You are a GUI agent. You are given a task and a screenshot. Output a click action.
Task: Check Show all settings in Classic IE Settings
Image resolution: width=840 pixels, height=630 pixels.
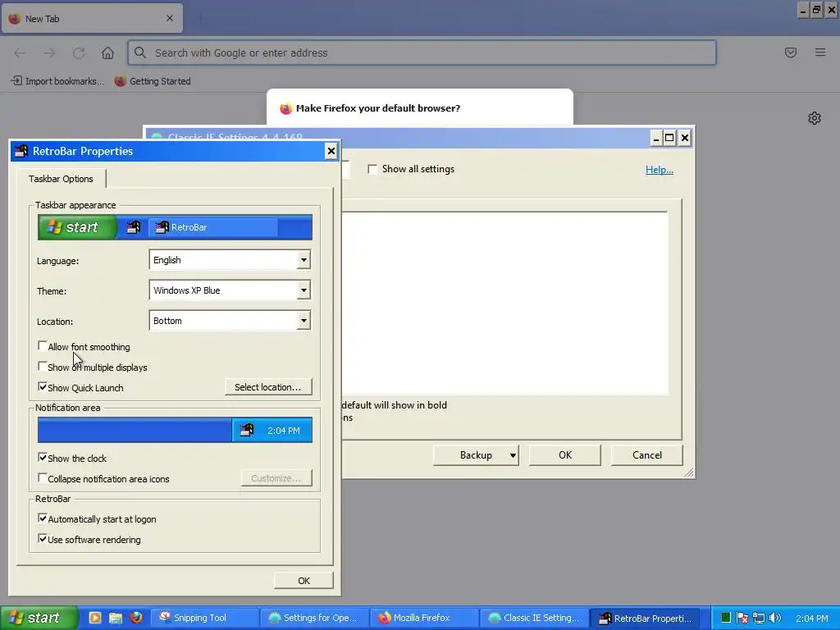click(373, 169)
